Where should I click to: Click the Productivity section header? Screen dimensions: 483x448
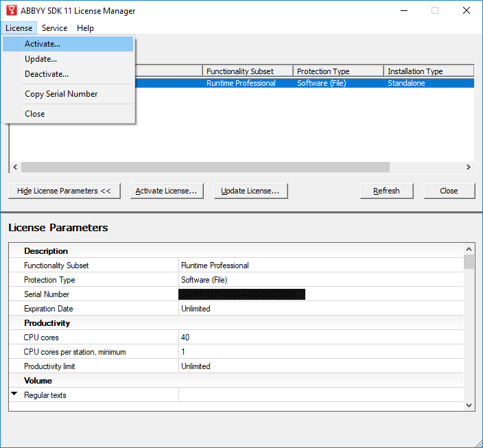point(47,323)
